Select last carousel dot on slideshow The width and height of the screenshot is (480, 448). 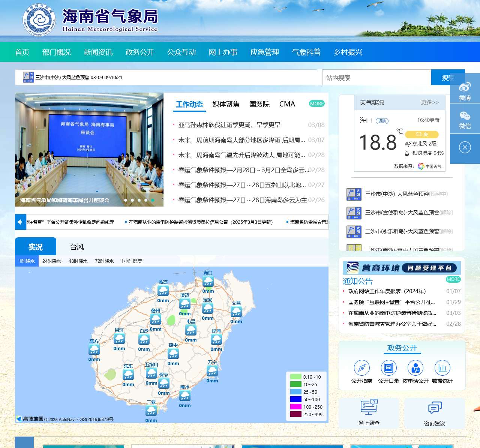coord(153,200)
